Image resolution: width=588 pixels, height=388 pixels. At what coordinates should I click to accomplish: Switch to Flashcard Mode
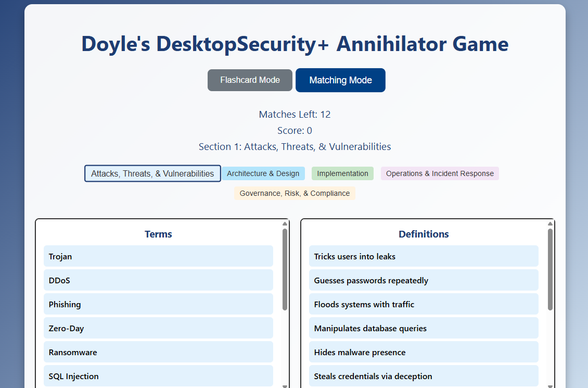pyautogui.click(x=250, y=80)
